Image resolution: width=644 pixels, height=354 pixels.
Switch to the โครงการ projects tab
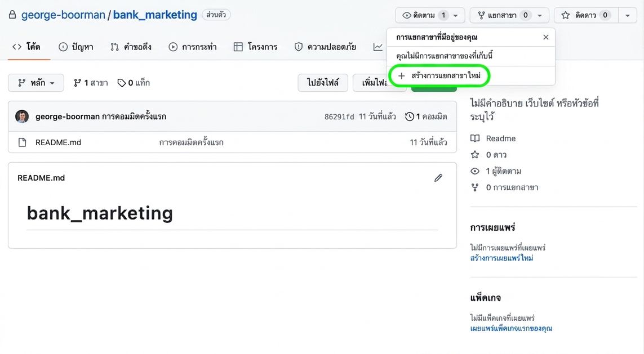pyautogui.click(x=255, y=47)
